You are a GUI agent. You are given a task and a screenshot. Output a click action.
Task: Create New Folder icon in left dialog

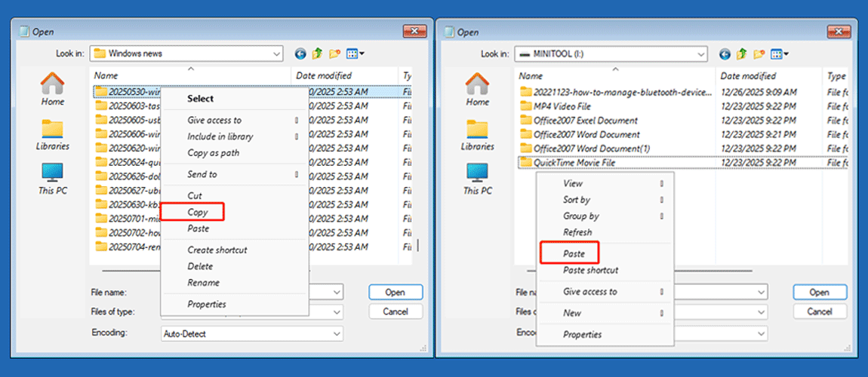[334, 54]
